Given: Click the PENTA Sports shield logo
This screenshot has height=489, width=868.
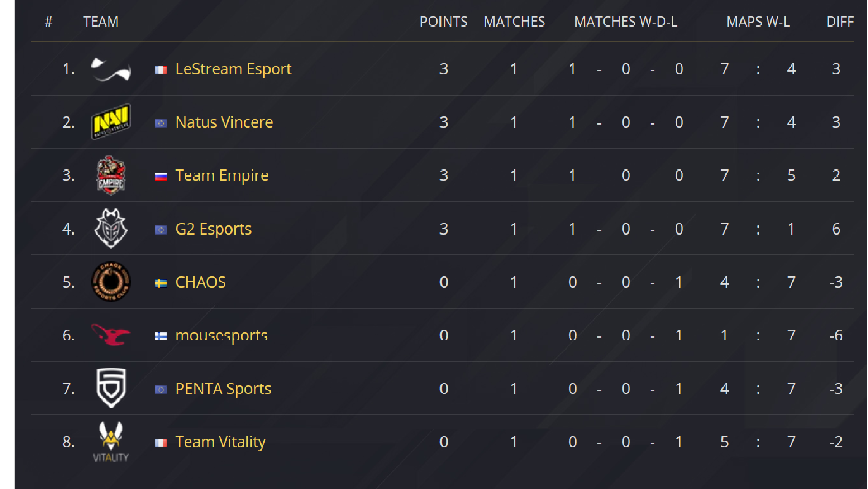Looking at the screenshot, I should tap(111, 388).
